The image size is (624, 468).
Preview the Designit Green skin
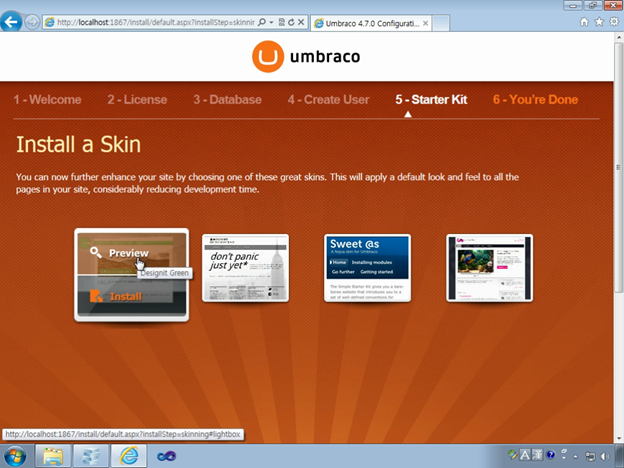[131, 254]
